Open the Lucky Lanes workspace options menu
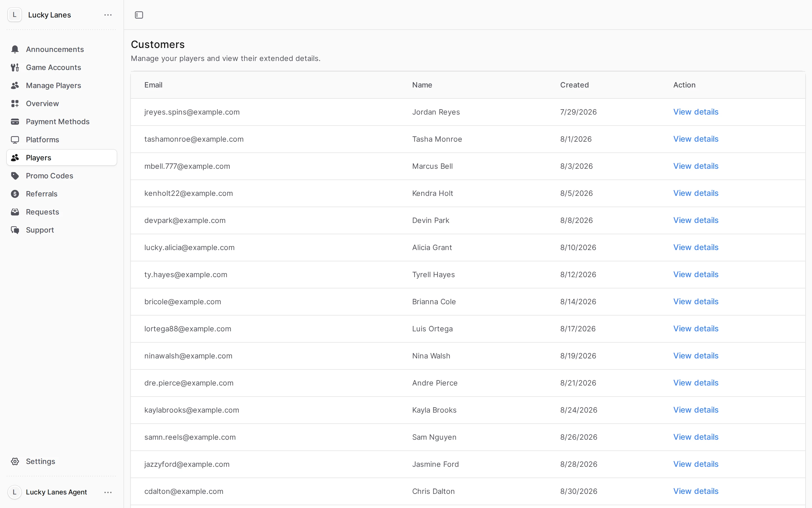Image resolution: width=812 pixels, height=508 pixels. 108,15
